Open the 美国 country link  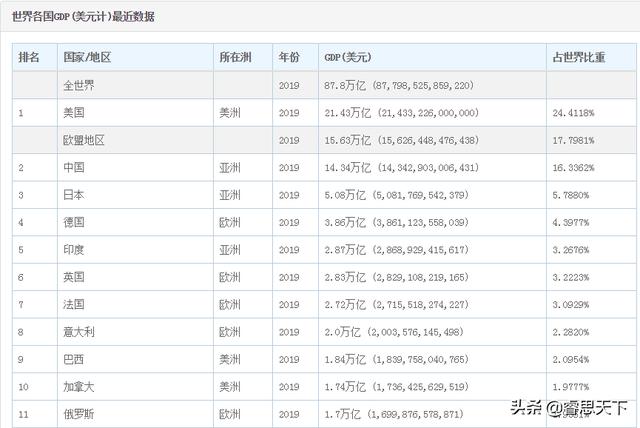[x=73, y=114]
